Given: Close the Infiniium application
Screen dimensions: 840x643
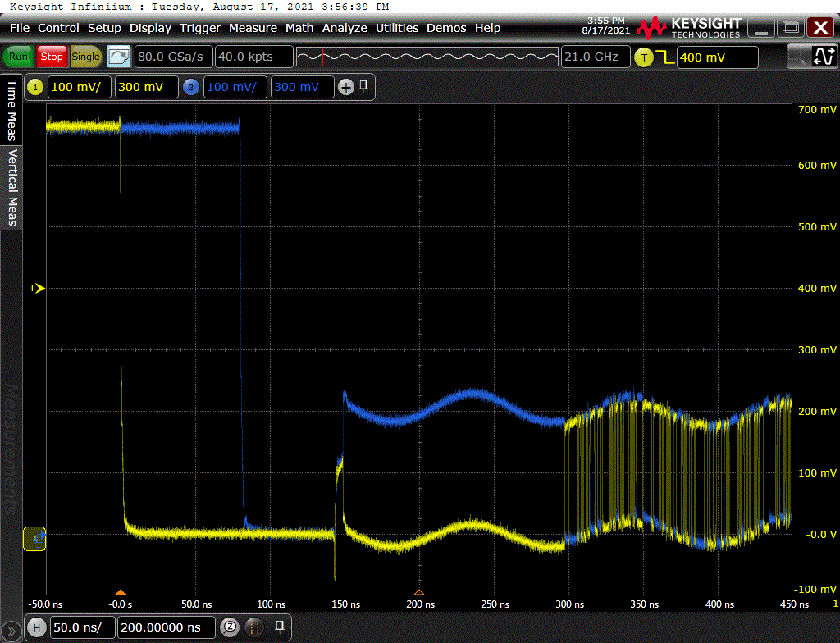Looking at the screenshot, I should (x=820, y=28).
